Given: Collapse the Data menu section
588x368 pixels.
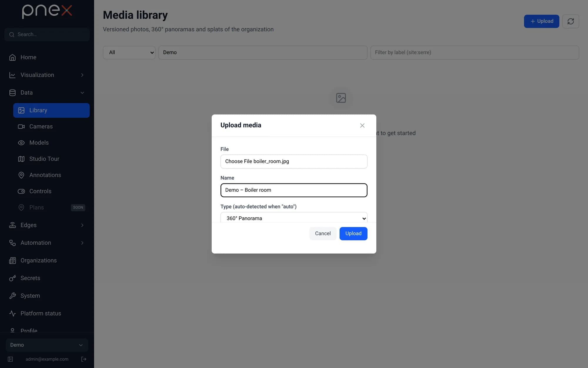Looking at the screenshot, I should (x=47, y=92).
